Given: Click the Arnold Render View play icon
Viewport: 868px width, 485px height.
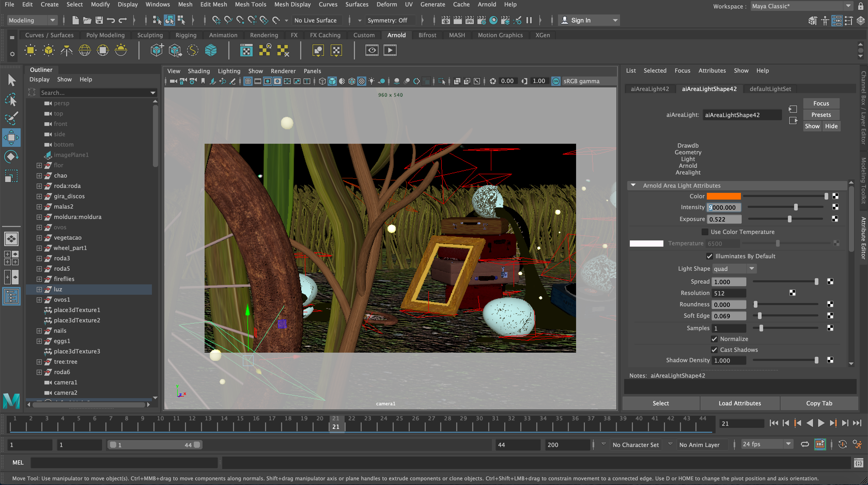Looking at the screenshot, I should (x=390, y=51).
